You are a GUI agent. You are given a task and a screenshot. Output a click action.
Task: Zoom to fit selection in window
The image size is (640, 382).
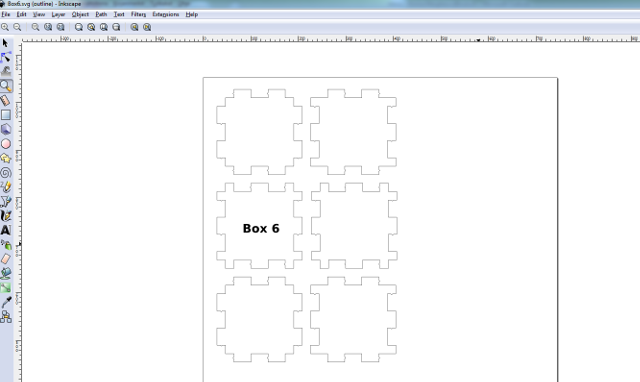coord(79,27)
